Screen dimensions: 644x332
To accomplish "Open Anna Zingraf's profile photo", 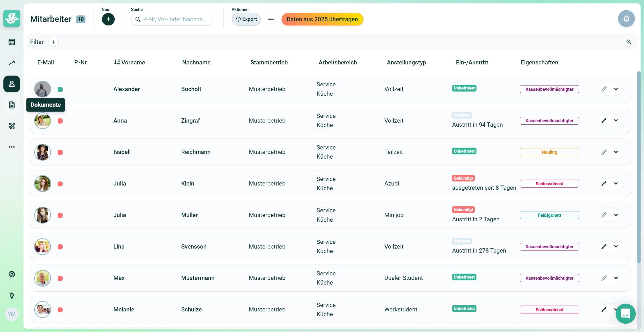I will 43,121.
